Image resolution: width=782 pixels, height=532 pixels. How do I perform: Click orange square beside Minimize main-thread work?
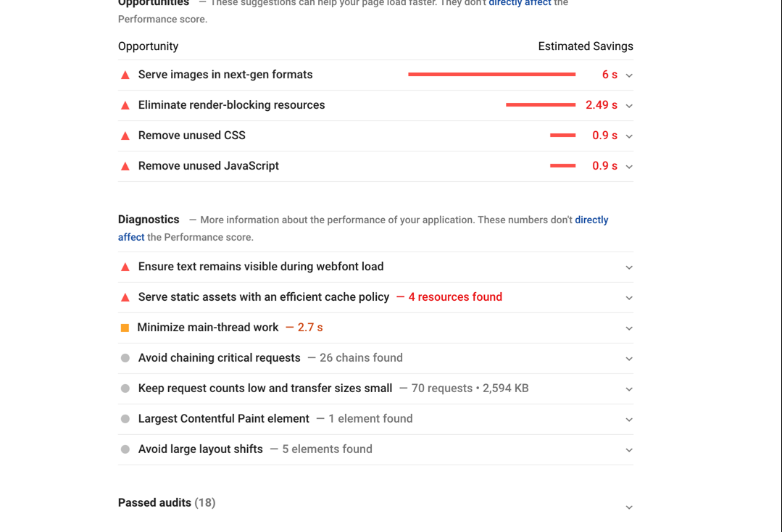(x=125, y=328)
